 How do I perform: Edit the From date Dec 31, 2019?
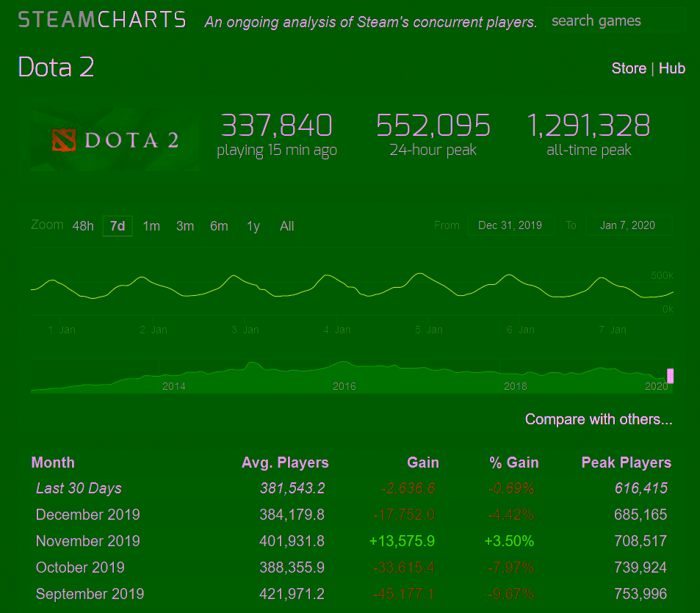(x=510, y=225)
